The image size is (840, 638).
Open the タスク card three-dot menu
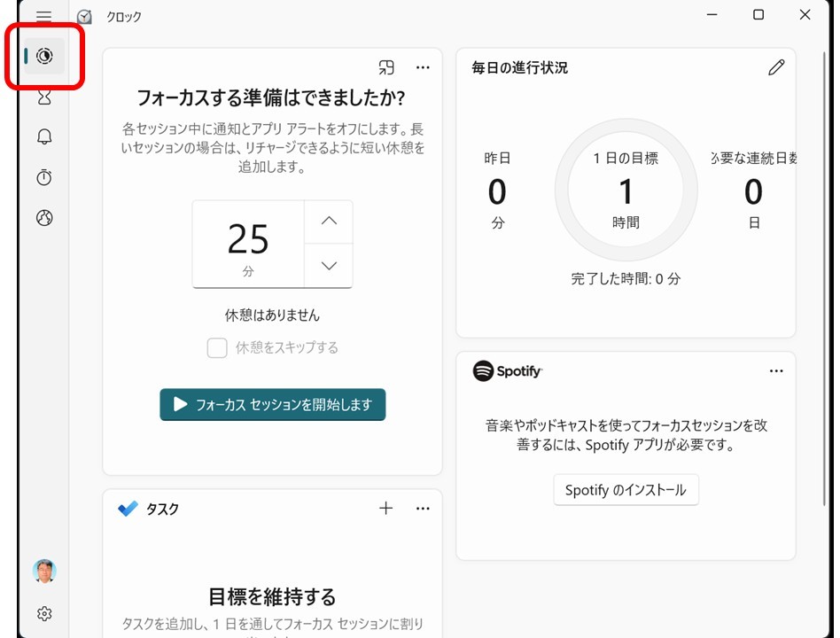click(423, 508)
